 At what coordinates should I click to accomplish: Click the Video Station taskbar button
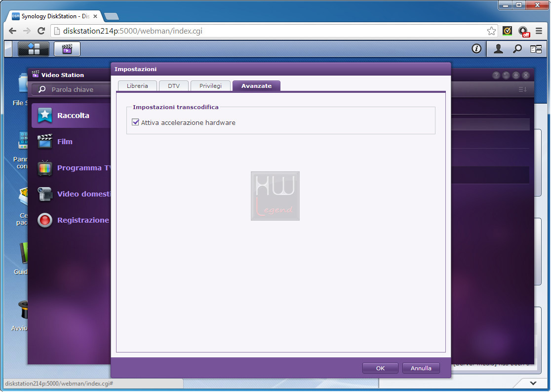67,49
